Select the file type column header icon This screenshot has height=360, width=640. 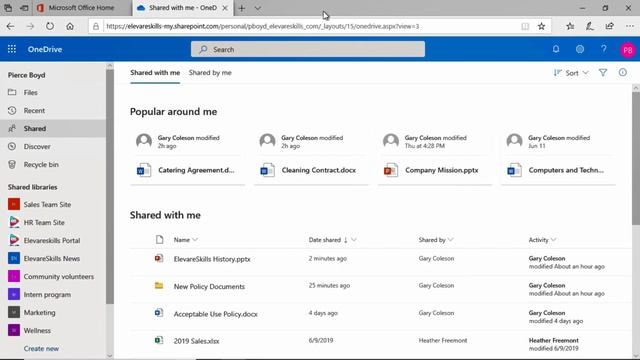pos(159,240)
